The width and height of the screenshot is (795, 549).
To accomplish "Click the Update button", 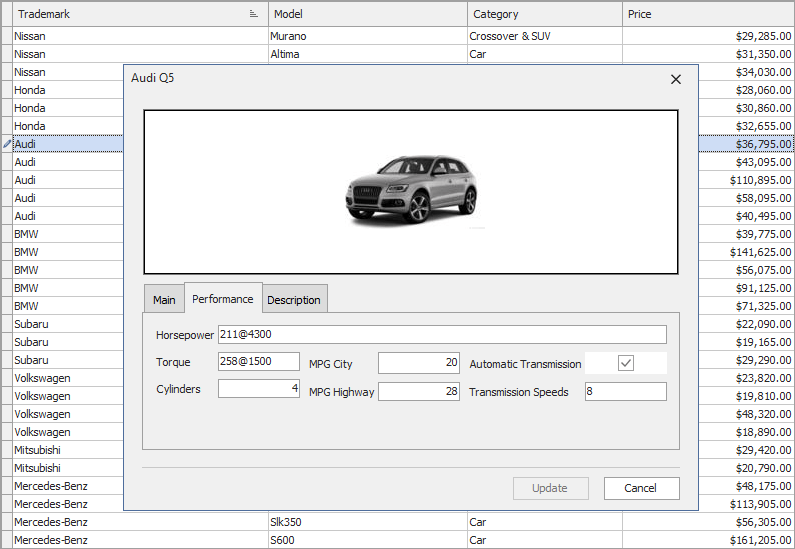I will 549,488.
